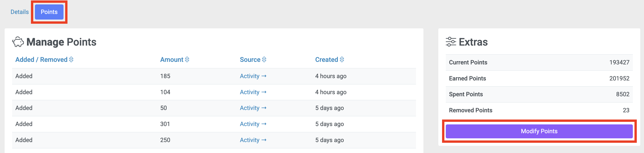
Task: Click the Extras sliders icon
Action: coord(450,42)
